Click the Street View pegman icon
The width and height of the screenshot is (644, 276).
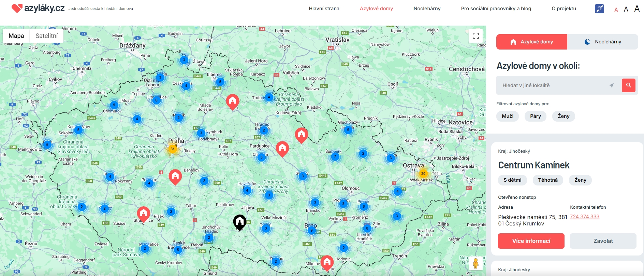click(476, 263)
